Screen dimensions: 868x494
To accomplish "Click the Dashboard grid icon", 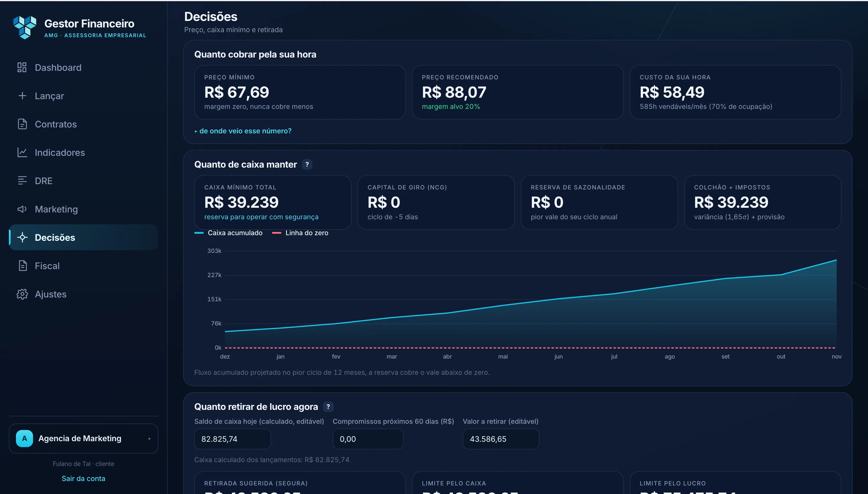I will point(22,67).
